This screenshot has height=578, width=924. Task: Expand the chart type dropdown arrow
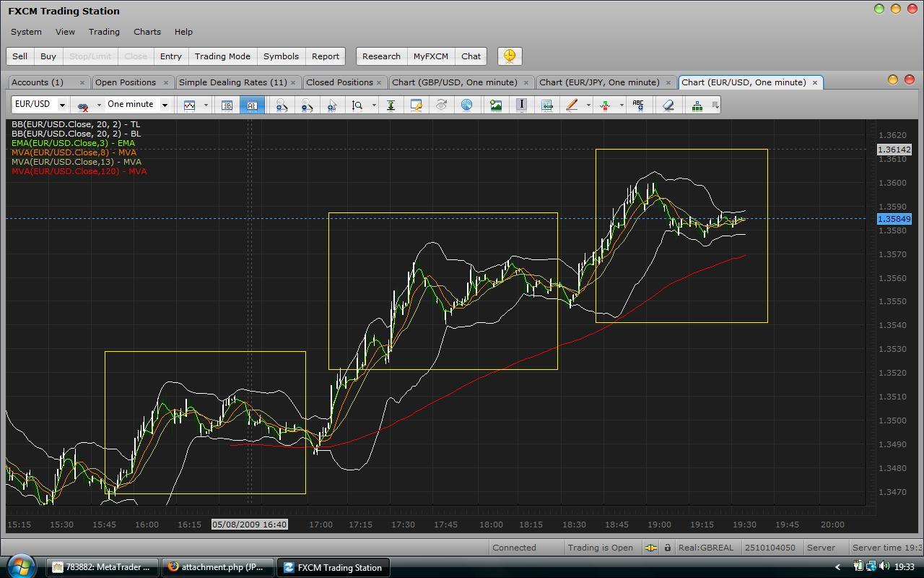[206, 105]
